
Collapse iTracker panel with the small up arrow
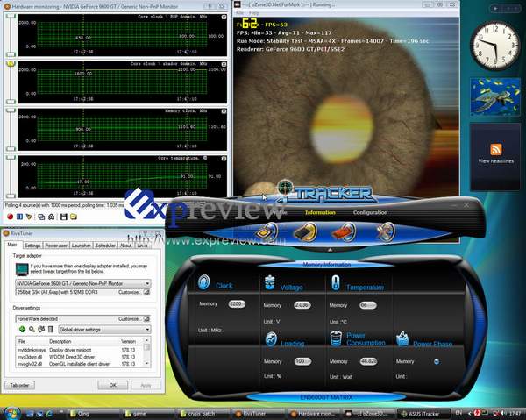(330, 250)
